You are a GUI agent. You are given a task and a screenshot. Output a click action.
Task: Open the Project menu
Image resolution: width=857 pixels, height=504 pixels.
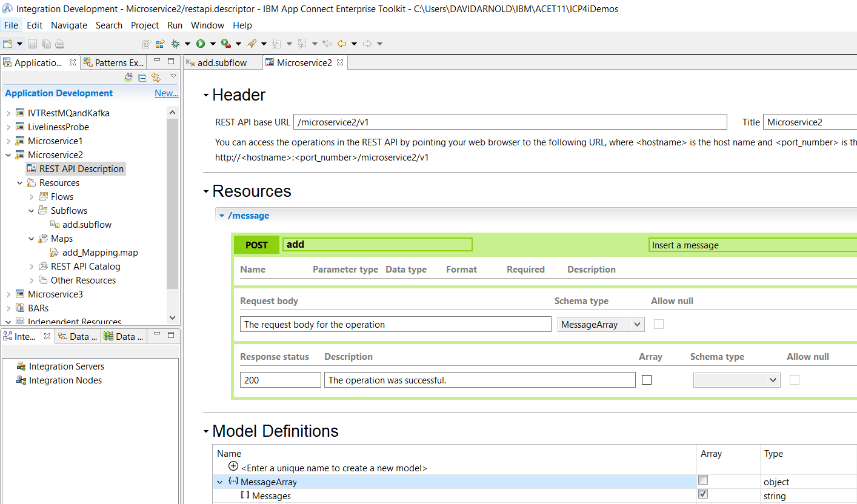click(145, 25)
